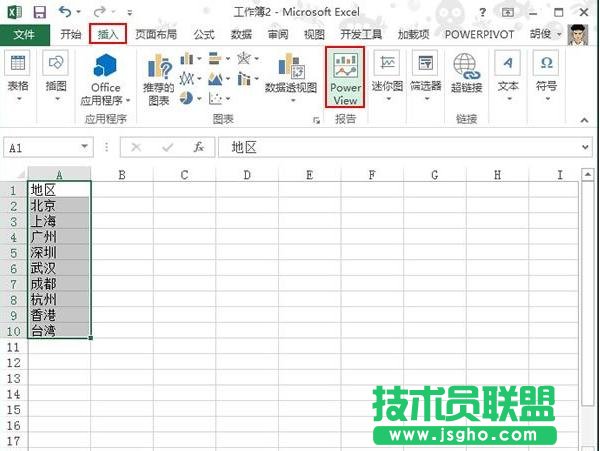Open the 加载项 (Add-ins) tab
The height and width of the screenshot is (451, 600).
413,34
